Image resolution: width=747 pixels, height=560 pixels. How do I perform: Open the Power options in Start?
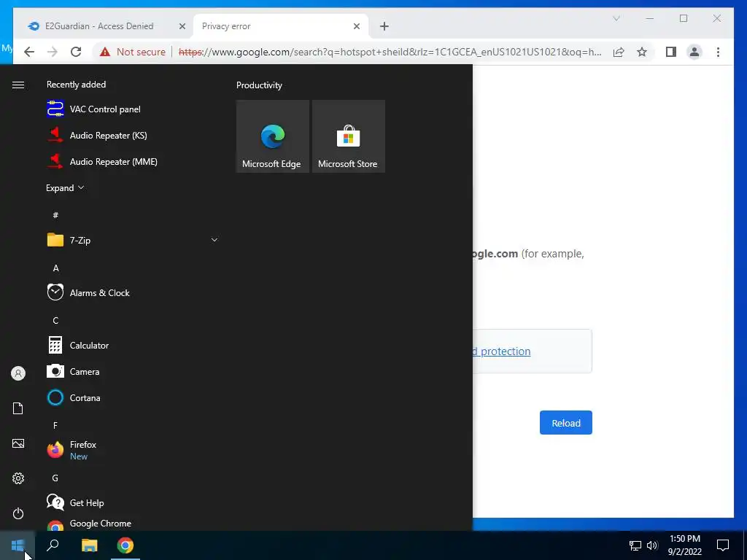click(x=18, y=513)
